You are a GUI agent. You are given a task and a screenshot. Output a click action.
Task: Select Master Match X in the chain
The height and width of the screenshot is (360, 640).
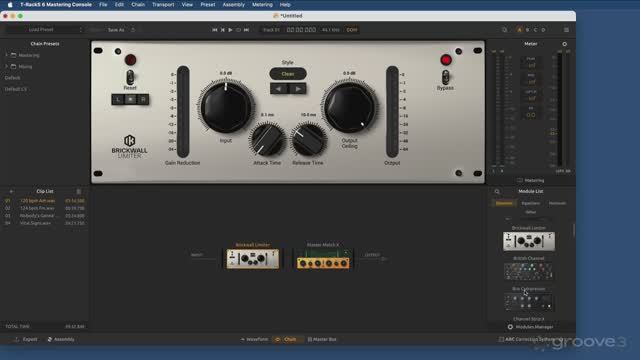(x=323, y=259)
